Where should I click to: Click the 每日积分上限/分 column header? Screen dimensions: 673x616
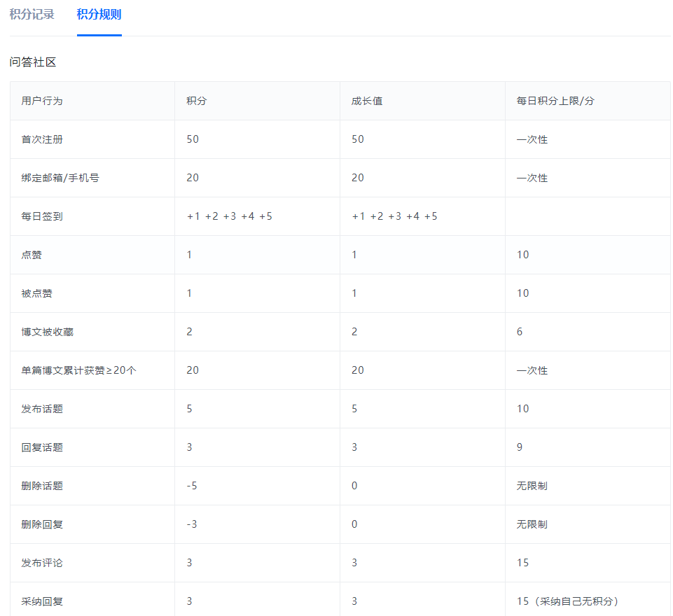click(555, 101)
